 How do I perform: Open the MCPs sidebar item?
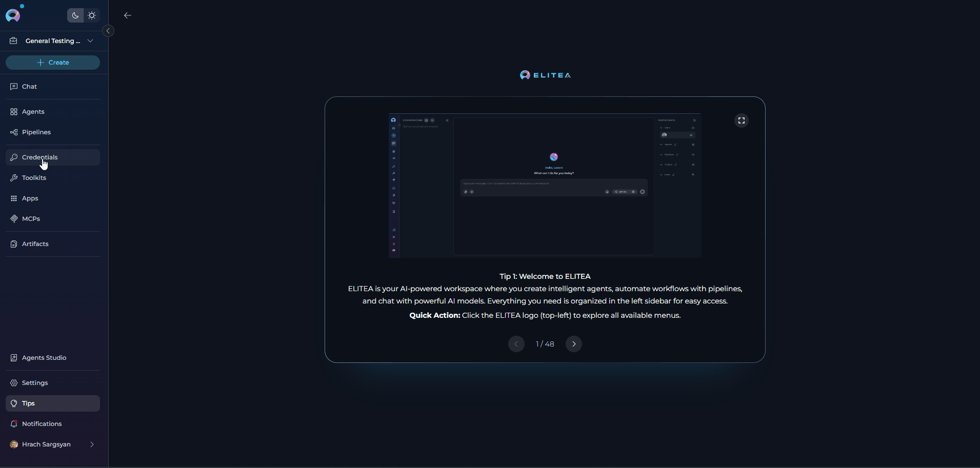pos(31,219)
